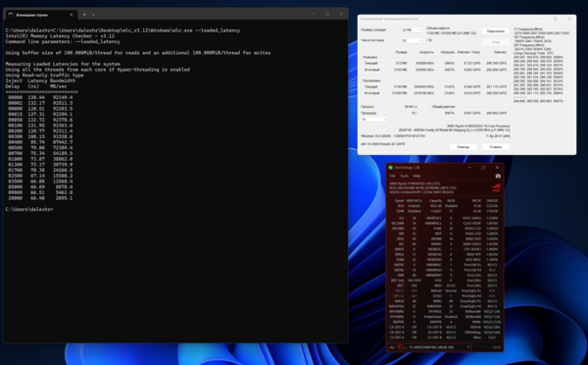The height and width of the screenshot is (365, 588).
Task: Close the 7-Zip benchmark window
Action: (x=569, y=19)
